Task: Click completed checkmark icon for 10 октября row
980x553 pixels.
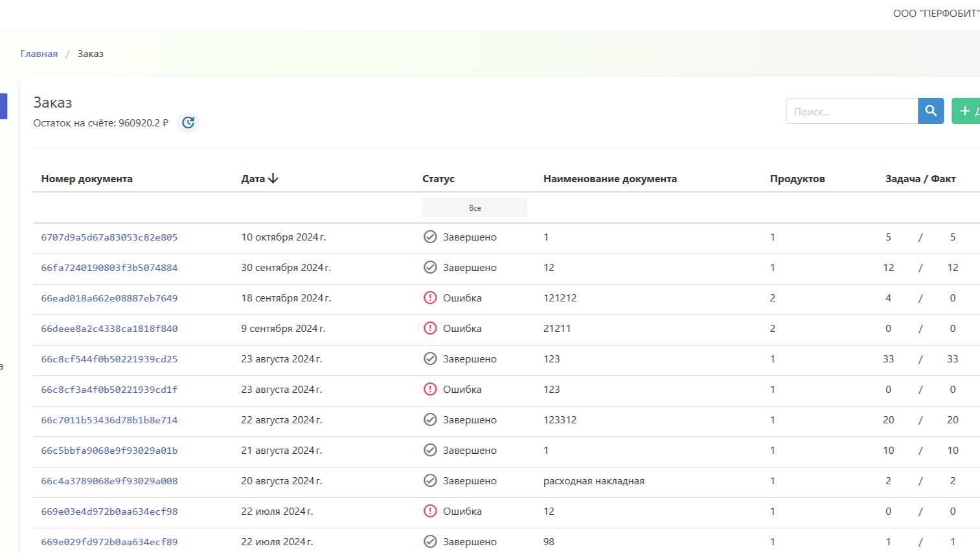Action: 430,237
